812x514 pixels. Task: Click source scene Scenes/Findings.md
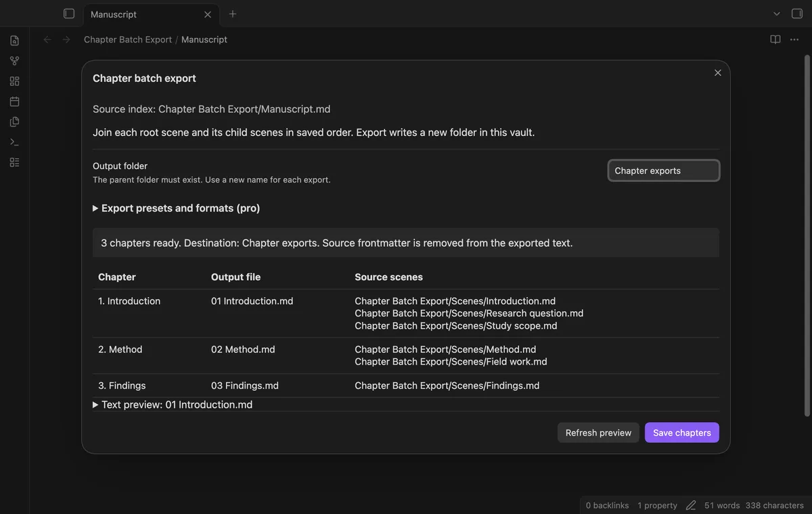[447, 385]
